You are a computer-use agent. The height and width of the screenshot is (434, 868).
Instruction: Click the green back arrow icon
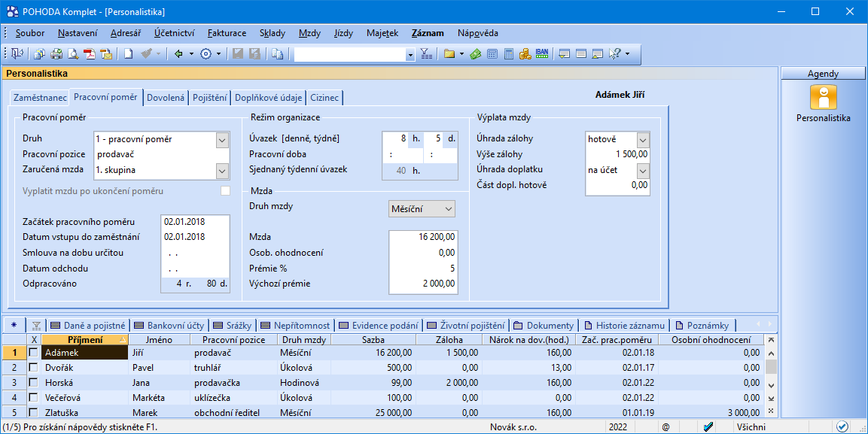click(x=178, y=53)
